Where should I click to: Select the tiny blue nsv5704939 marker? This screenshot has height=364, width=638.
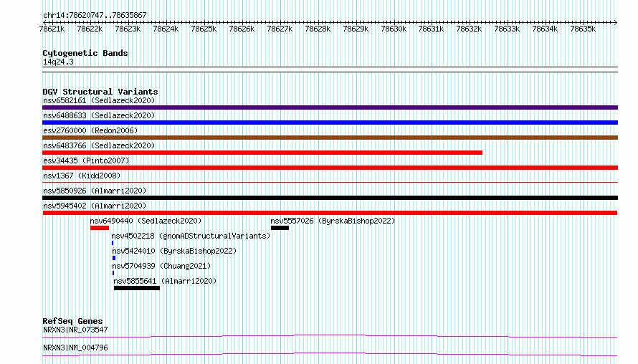[x=113, y=273]
